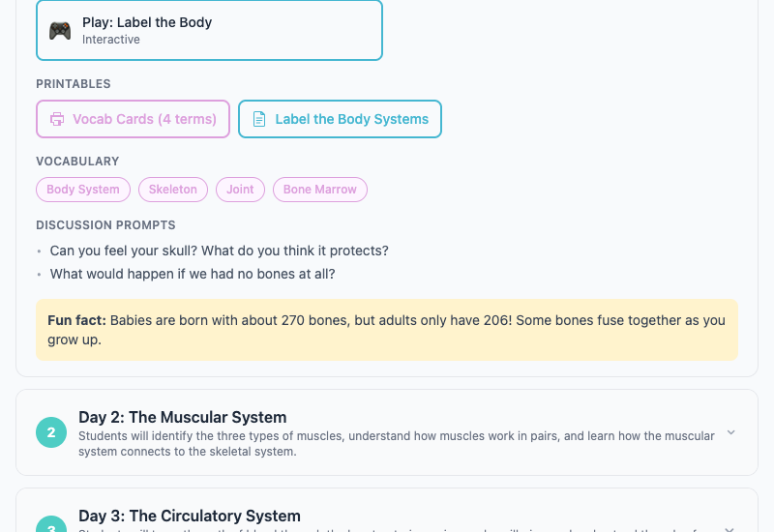Click the discussion prompt about feeling your skull

tap(219, 251)
